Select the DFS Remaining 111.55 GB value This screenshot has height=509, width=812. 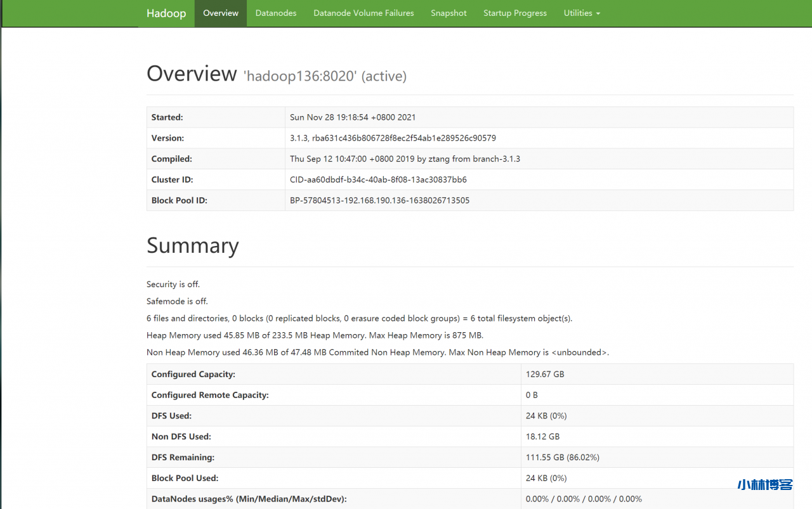(x=562, y=458)
